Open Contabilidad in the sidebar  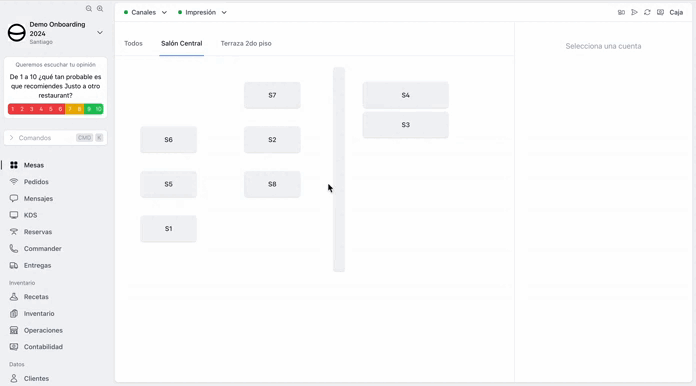pos(43,347)
